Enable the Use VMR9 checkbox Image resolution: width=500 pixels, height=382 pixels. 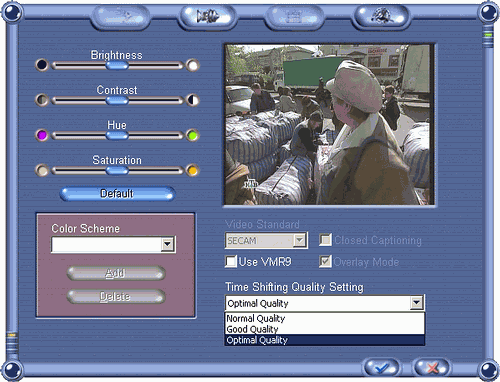coord(231,261)
